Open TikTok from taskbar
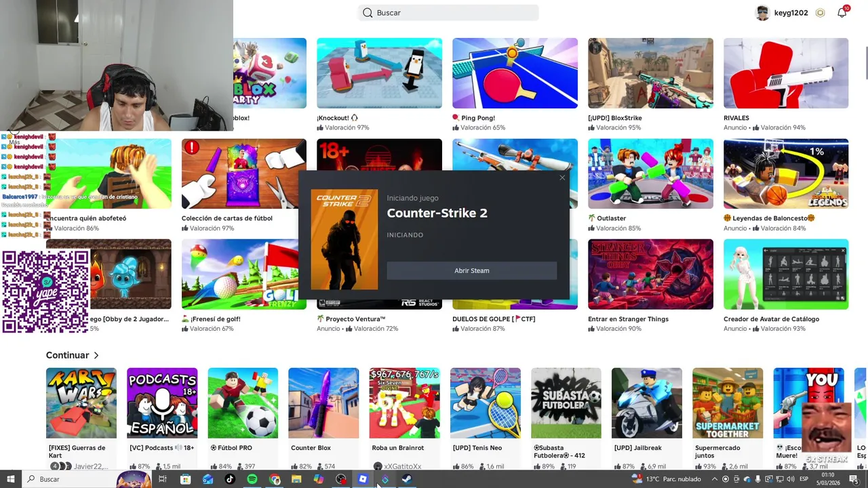 (230, 479)
